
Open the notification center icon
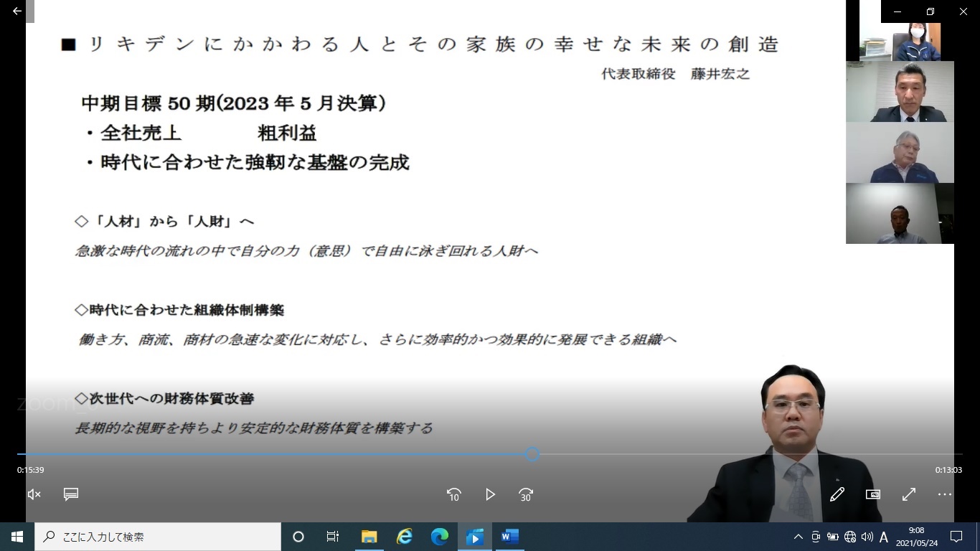pos(956,537)
